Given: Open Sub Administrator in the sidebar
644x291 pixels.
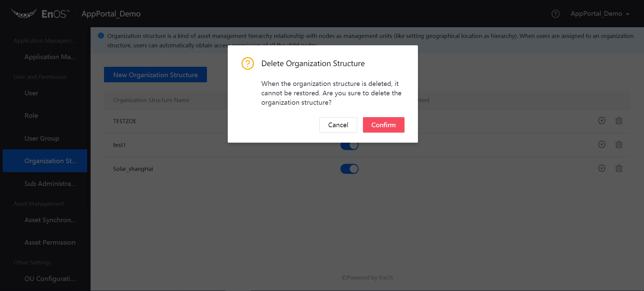Looking at the screenshot, I should pos(50,184).
